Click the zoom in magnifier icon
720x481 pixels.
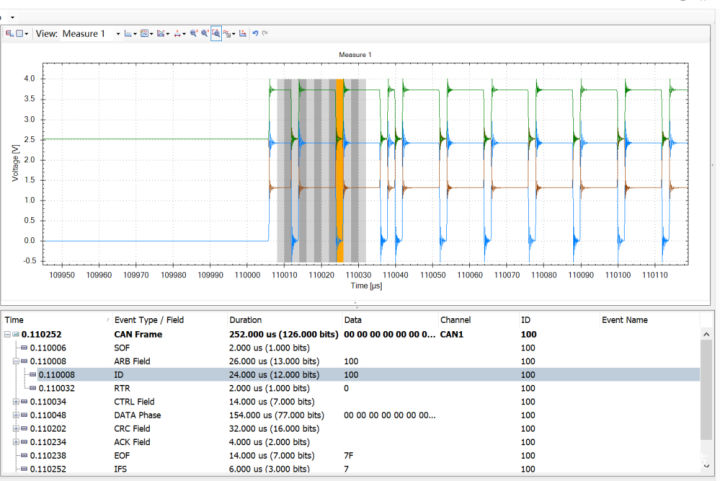click(x=193, y=34)
